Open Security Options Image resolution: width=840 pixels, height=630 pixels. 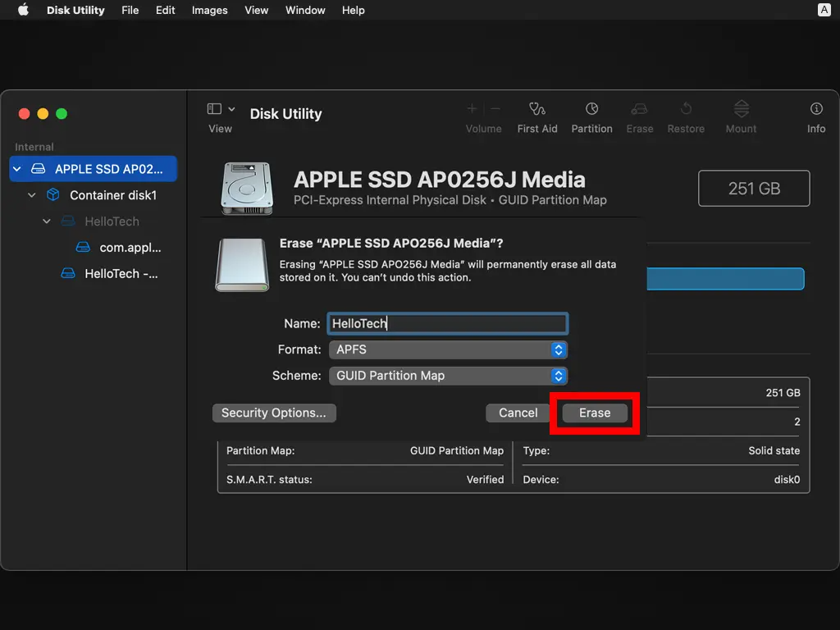273,413
